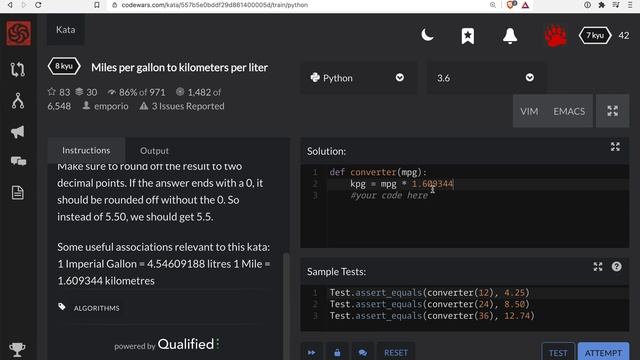The height and width of the screenshot is (360, 640).
Task: Open notifications bell
Action: [x=510, y=36]
